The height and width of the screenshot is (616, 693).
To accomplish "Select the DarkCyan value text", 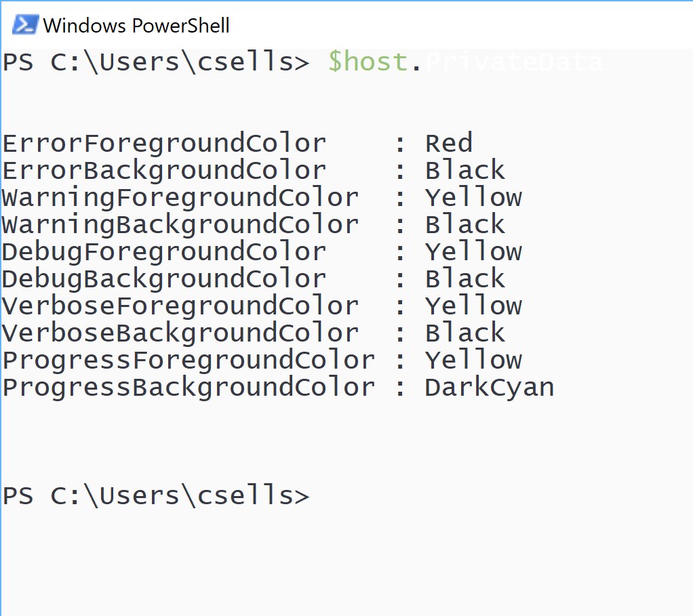I will 490,388.
